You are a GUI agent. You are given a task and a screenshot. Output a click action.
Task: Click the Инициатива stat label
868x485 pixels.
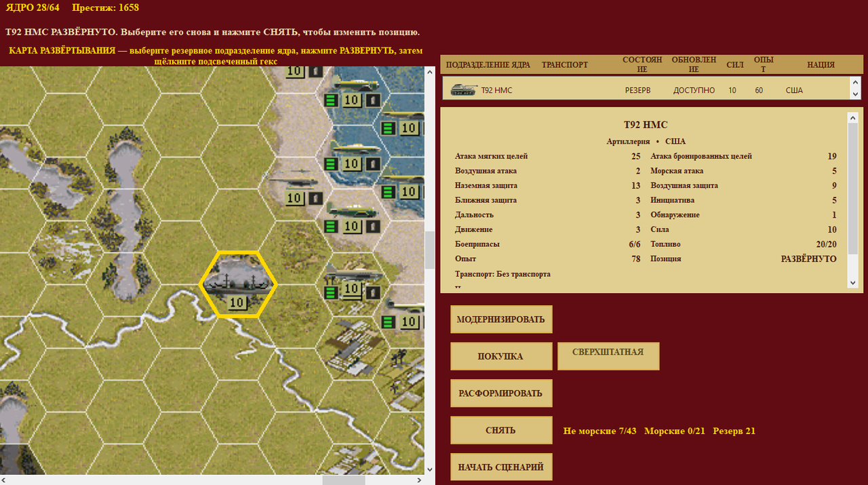672,200
